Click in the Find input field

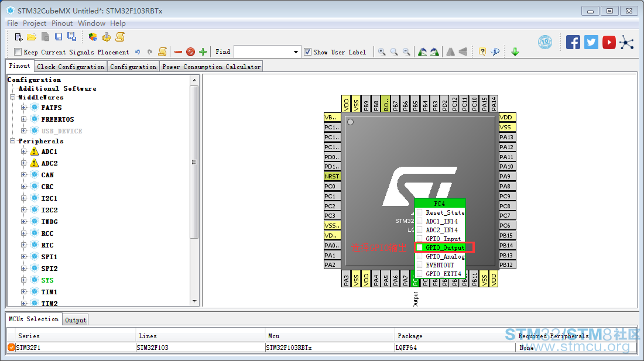pyautogui.click(x=263, y=52)
